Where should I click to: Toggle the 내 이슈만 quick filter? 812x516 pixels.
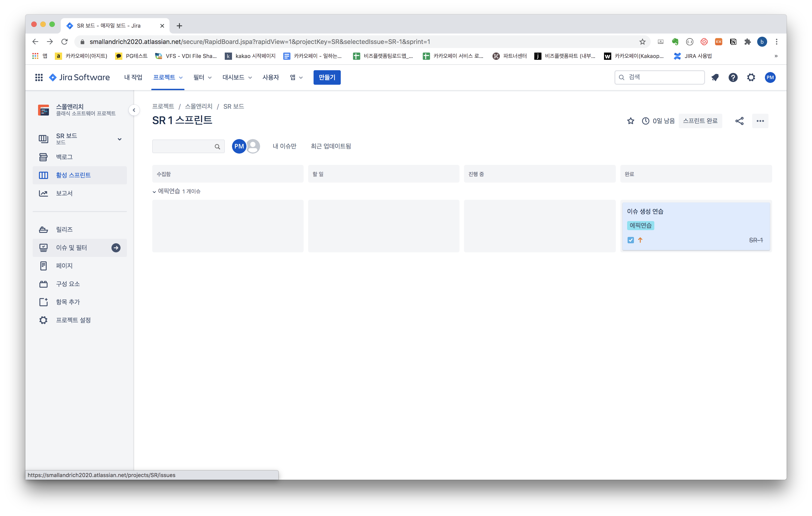pos(284,146)
